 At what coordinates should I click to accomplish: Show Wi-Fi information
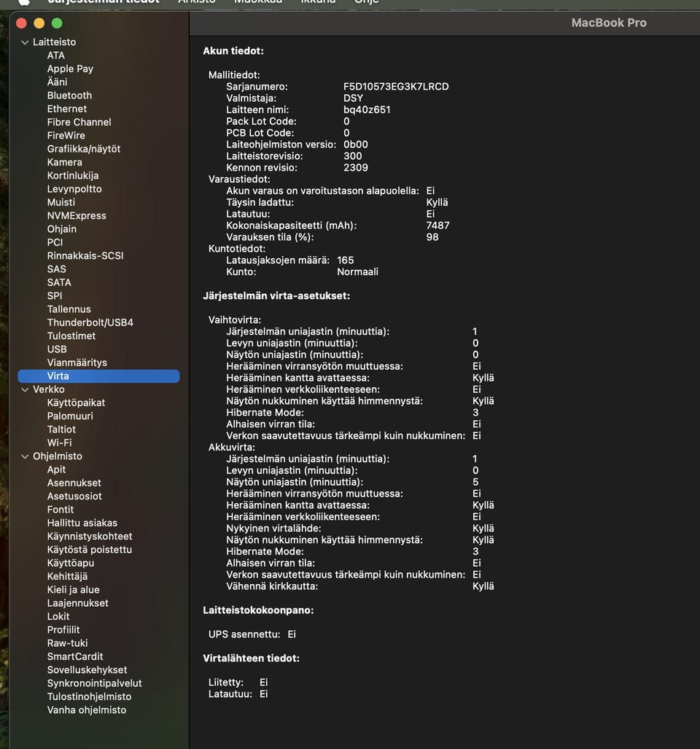pos(59,443)
